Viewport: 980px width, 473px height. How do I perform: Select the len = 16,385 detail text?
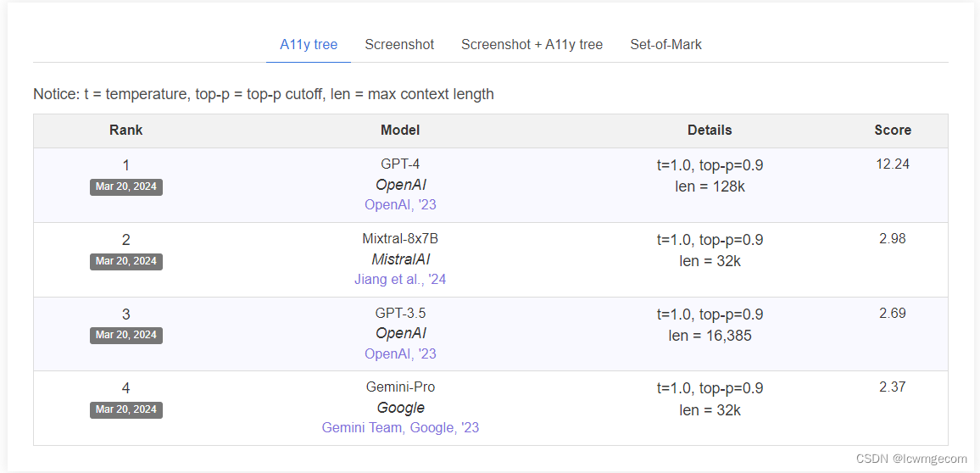(710, 336)
